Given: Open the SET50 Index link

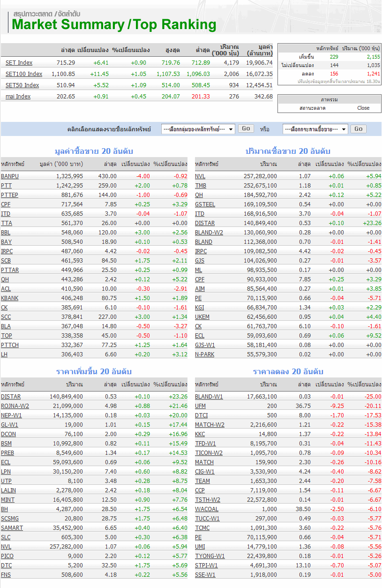Looking at the screenshot, I should coord(22,85).
